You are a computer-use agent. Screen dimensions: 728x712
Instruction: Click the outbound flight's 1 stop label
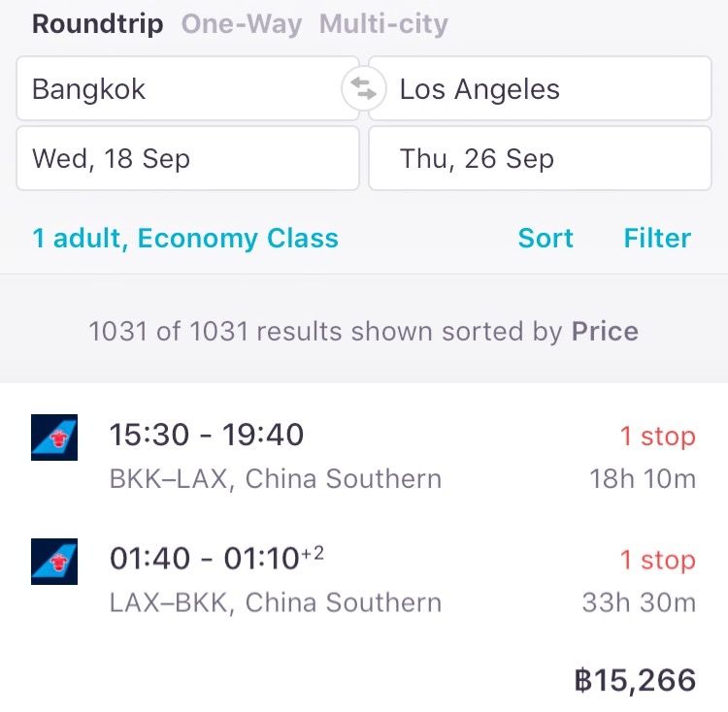point(657,437)
